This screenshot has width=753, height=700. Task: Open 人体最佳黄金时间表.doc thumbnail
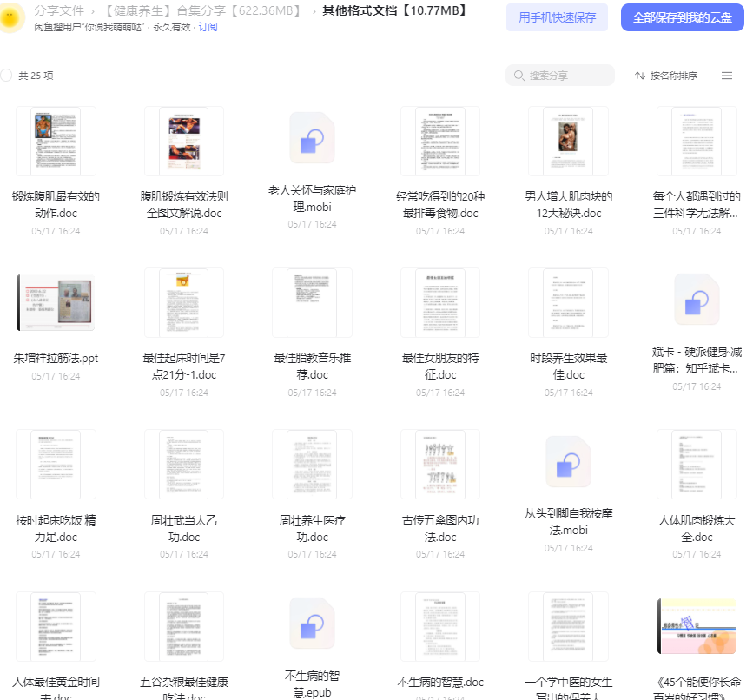(x=56, y=626)
